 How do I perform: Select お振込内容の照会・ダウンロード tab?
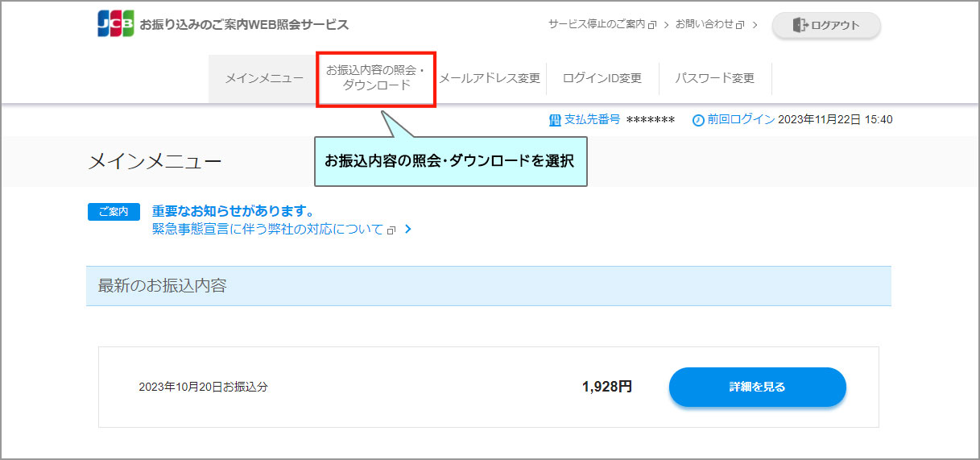[x=376, y=78]
